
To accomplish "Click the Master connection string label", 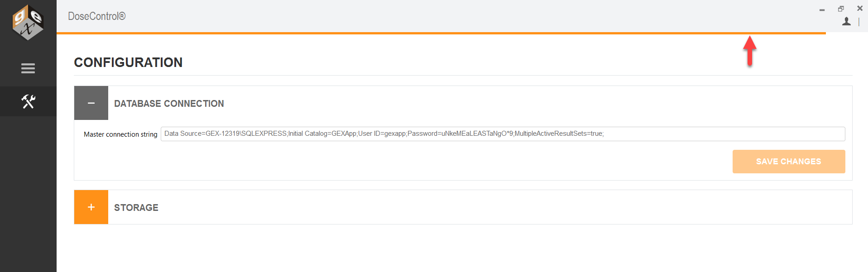I will click(x=120, y=134).
